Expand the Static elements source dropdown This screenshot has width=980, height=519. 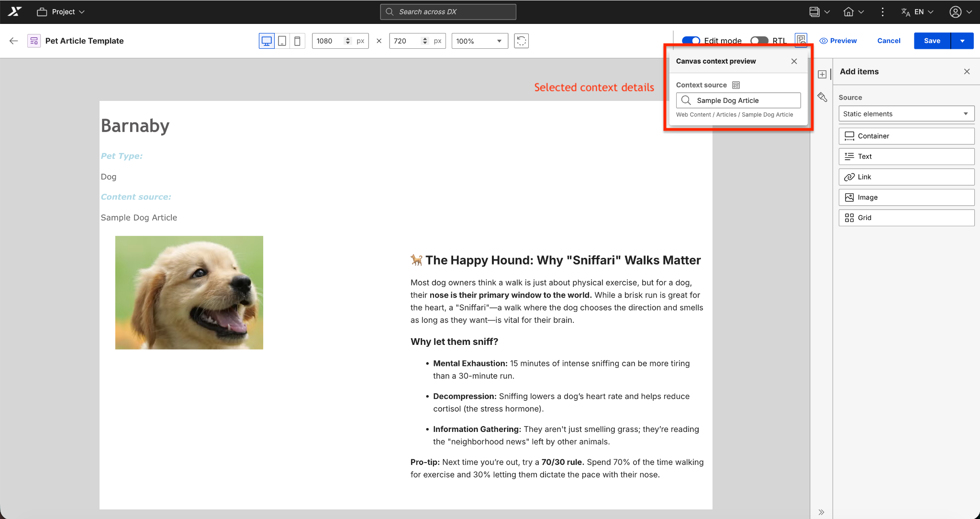pos(906,114)
